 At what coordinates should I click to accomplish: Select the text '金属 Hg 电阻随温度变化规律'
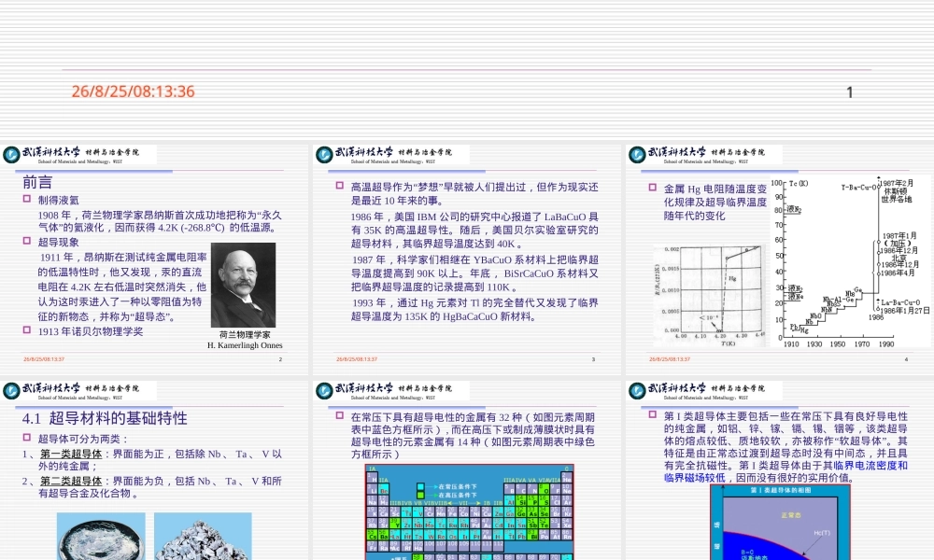(x=715, y=196)
